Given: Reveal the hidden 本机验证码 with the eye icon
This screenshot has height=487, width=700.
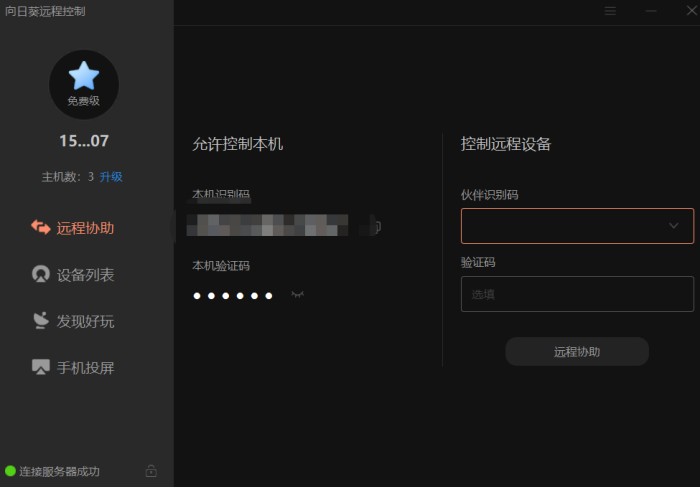Looking at the screenshot, I should pyautogui.click(x=297, y=294).
